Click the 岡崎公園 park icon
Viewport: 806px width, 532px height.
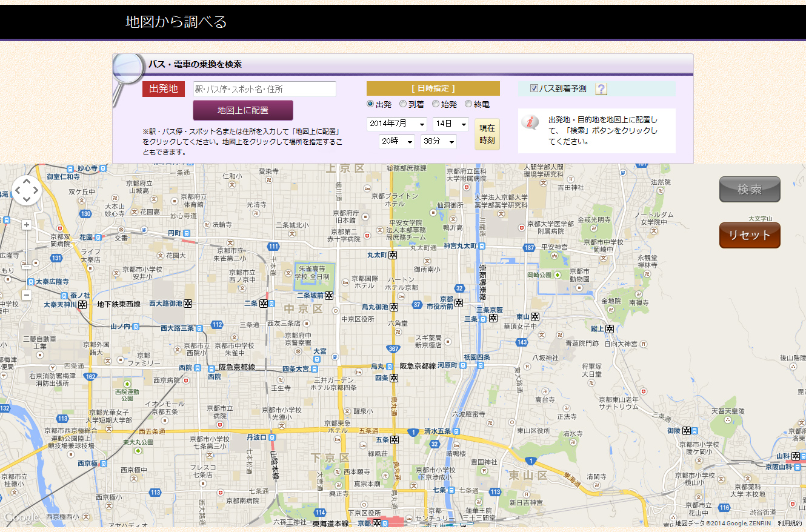point(558,274)
